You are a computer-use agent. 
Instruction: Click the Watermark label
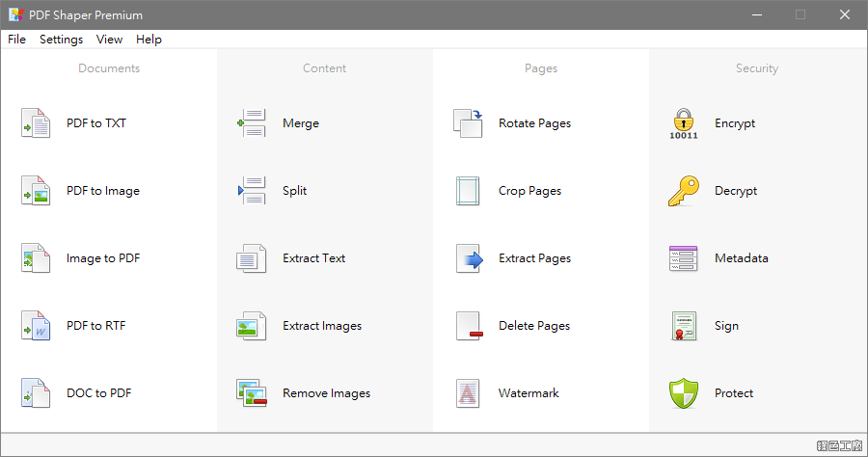pos(529,392)
